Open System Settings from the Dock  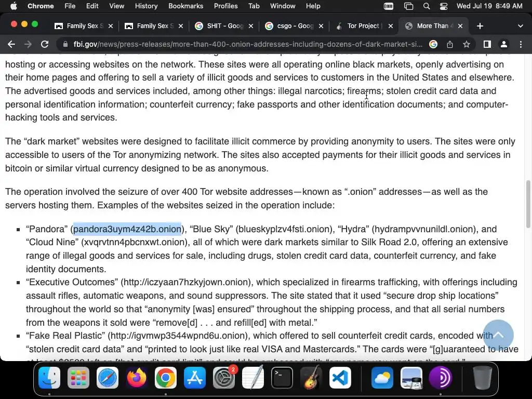(224, 378)
